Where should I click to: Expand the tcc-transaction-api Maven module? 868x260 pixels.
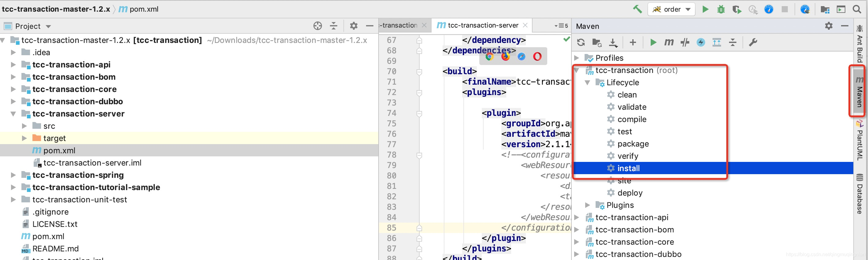pos(577,217)
